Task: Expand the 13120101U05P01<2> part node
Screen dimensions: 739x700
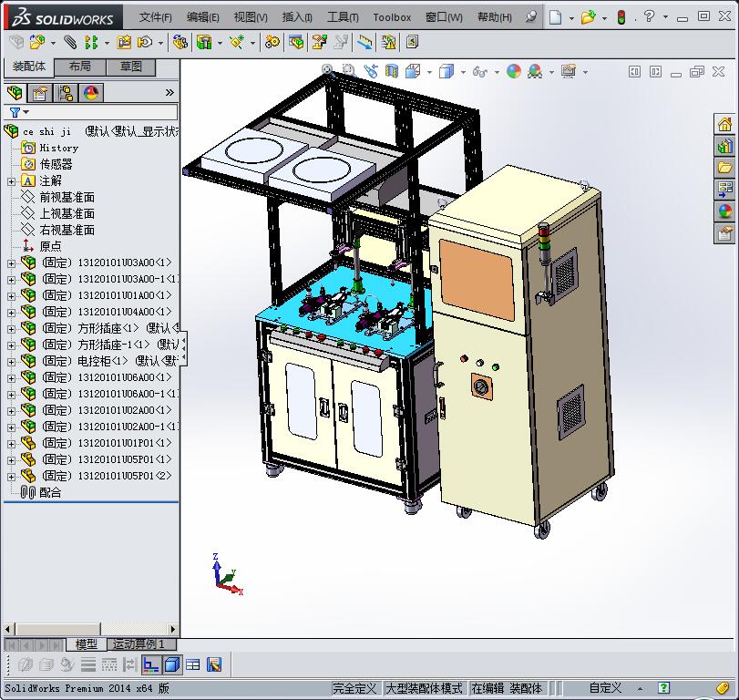Action: pos(11,477)
